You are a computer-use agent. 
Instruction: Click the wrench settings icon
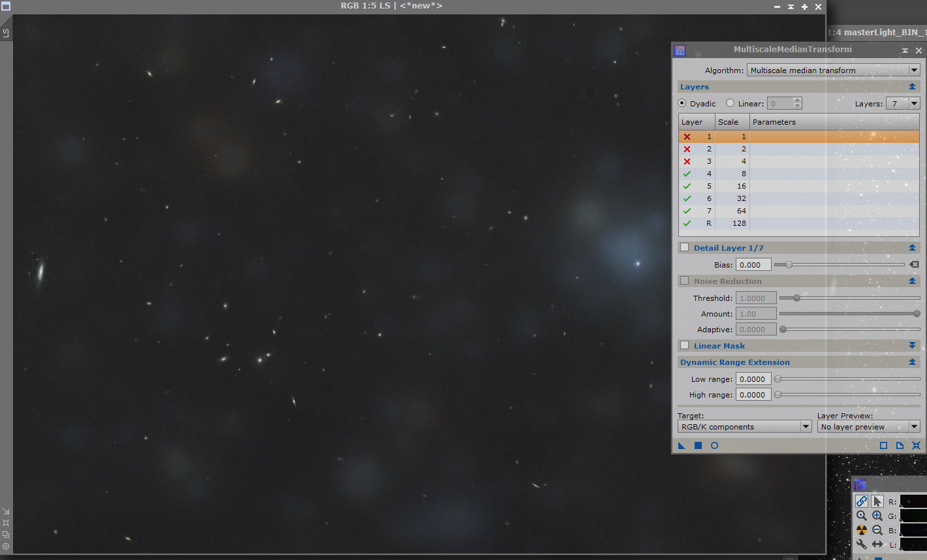(x=862, y=544)
